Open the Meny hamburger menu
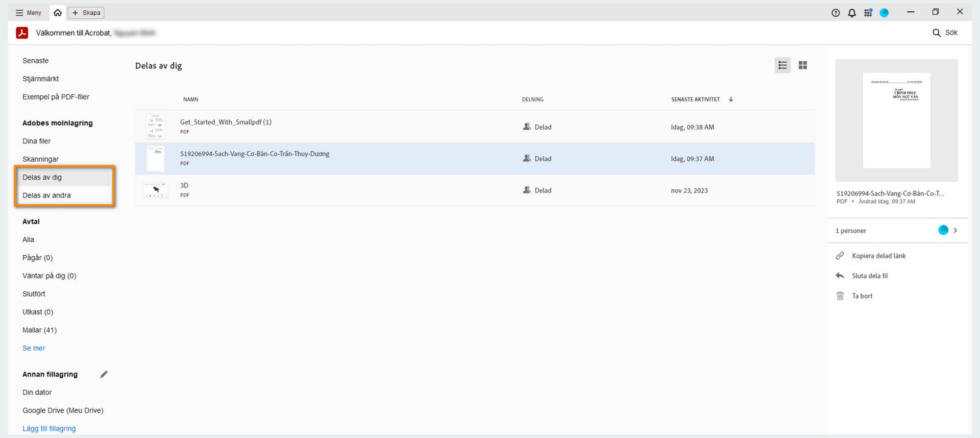Viewport: 980px width, 438px height. tap(28, 13)
